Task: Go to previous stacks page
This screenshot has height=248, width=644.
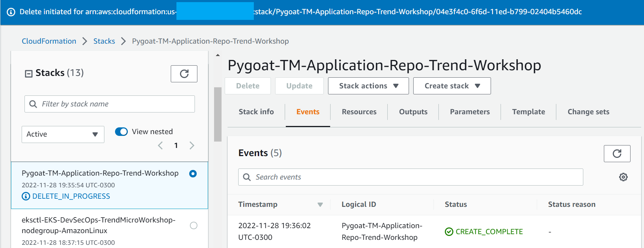Action: (x=160, y=145)
